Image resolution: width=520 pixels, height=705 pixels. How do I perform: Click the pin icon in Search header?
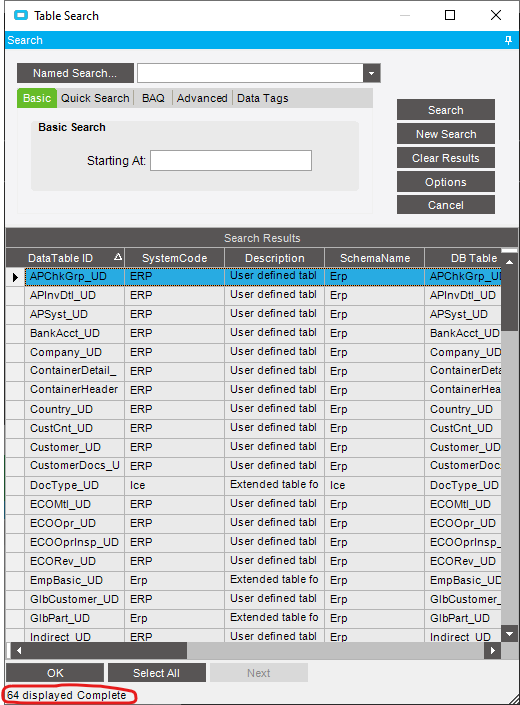click(x=508, y=40)
